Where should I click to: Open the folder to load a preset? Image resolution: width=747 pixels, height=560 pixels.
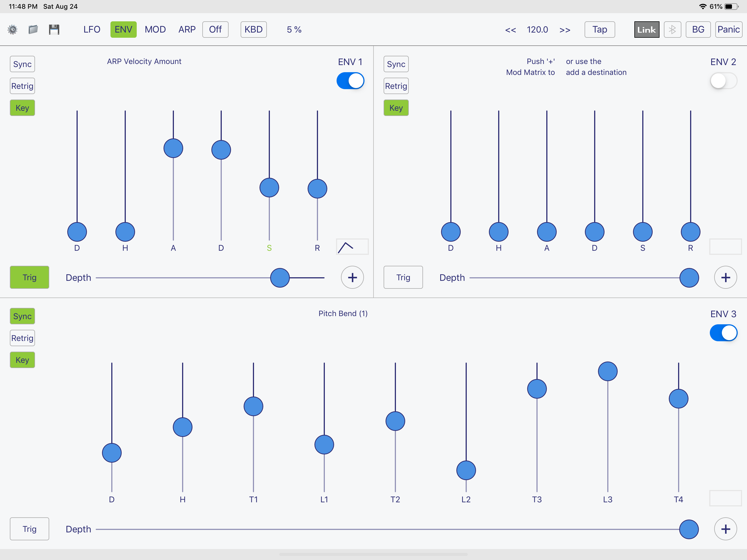coord(33,30)
